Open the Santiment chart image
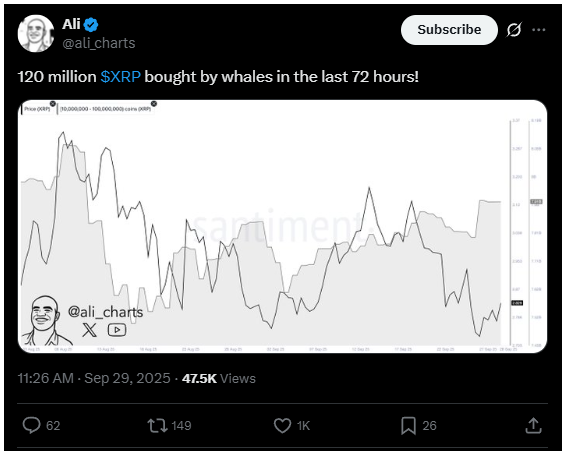This screenshot has width=566, height=455. click(282, 226)
